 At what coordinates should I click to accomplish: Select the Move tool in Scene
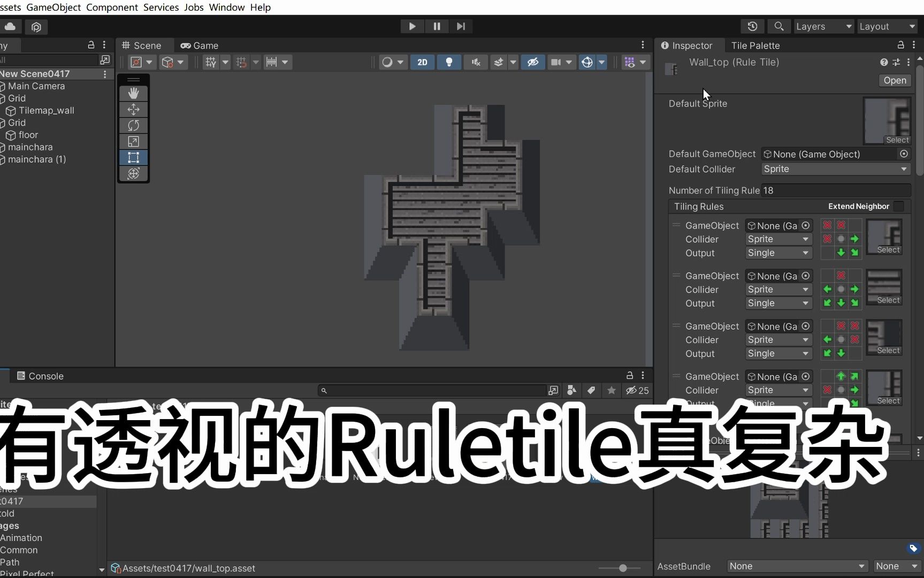coord(133,109)
